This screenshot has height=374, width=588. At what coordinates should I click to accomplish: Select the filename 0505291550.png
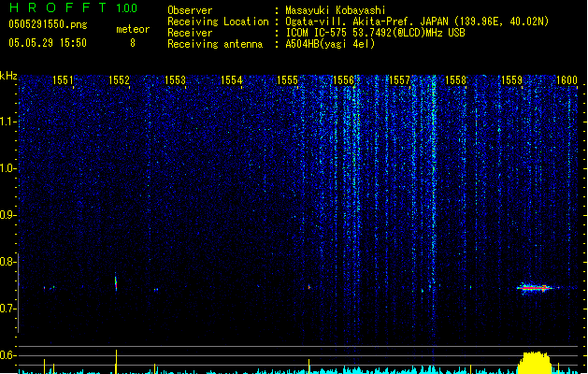(48, 25)
